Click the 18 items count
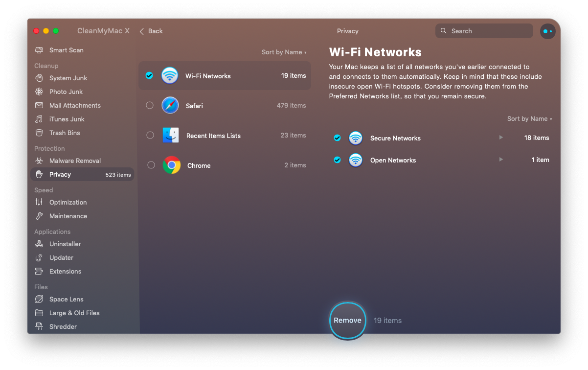 coord(537,138)
